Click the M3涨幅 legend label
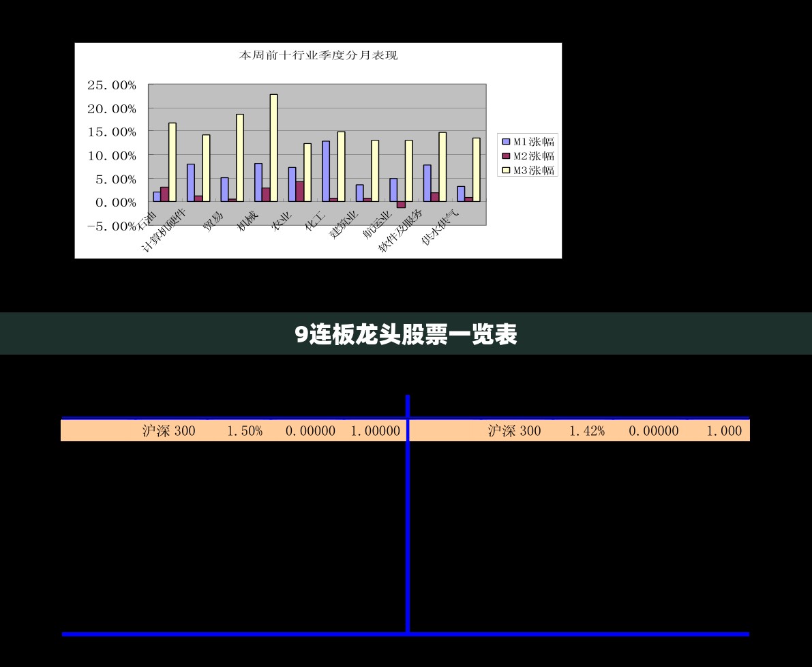The image size is (812, 667). click(x=534, y=170)
